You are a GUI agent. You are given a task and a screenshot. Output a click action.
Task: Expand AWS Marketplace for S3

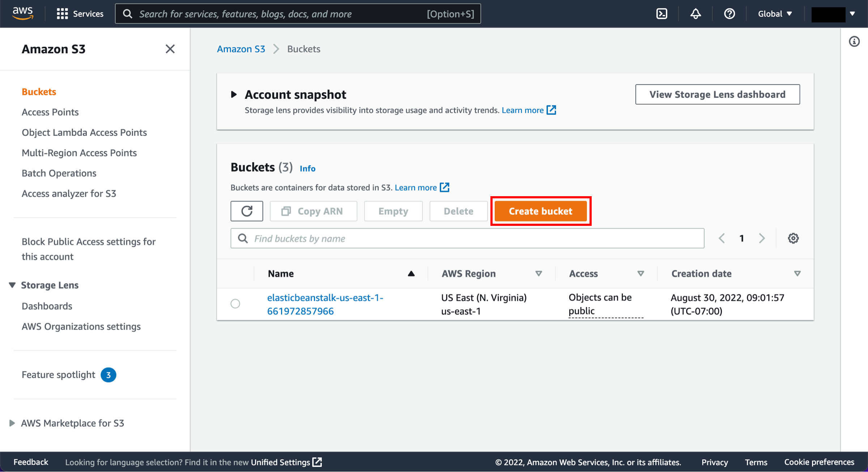point(12,423)
